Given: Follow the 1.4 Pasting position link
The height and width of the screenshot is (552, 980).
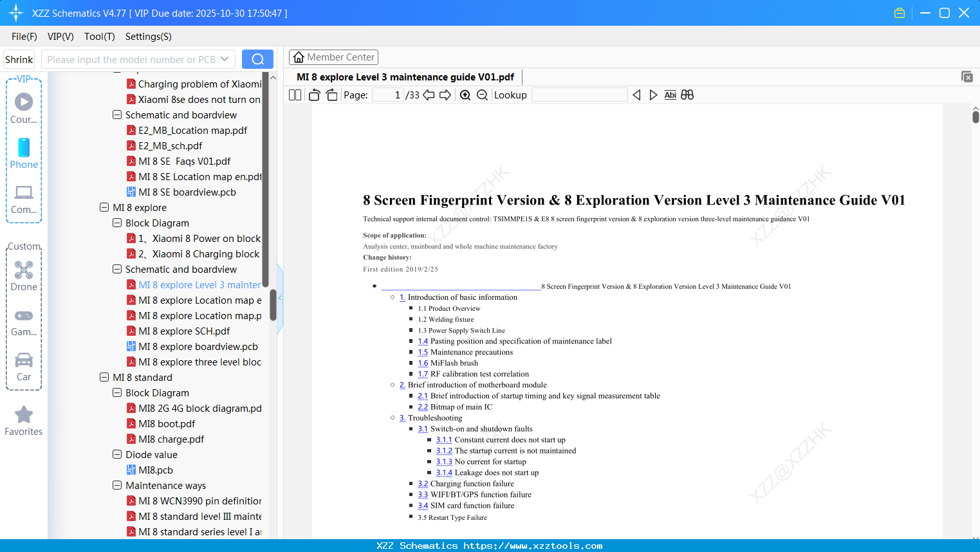Looking at the screenshot, I should coord(423,342).
